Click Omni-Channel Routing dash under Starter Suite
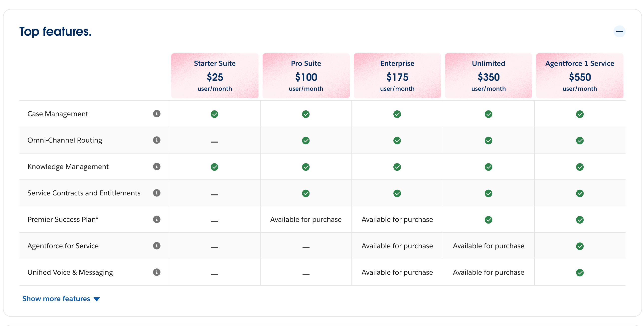This screenshot has height=326, width=644. click(x=214, y=142)
